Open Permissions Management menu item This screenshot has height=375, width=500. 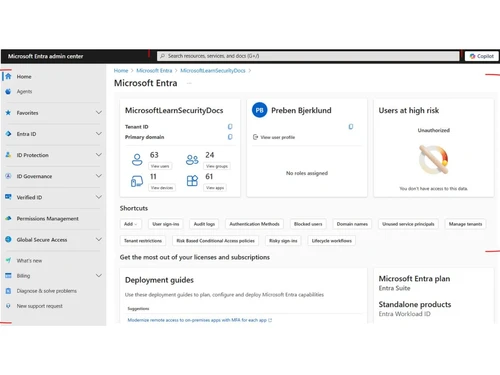click(48, 219)
